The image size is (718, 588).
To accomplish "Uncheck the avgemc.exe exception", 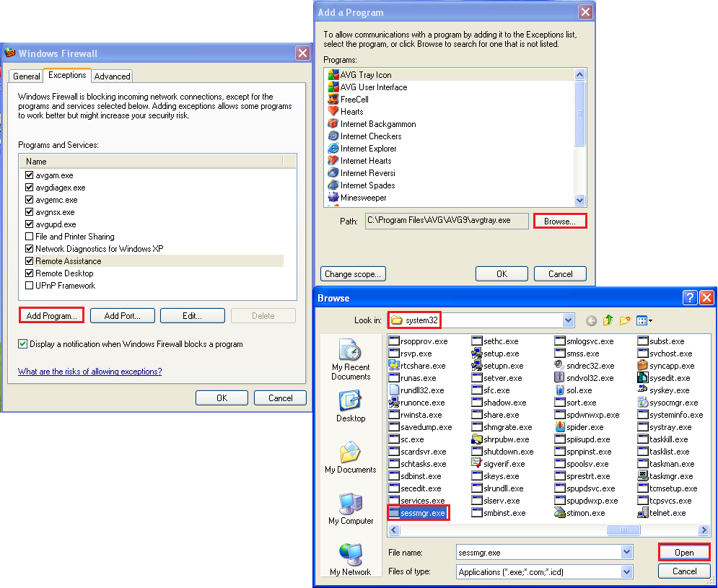I will point(30,200).
